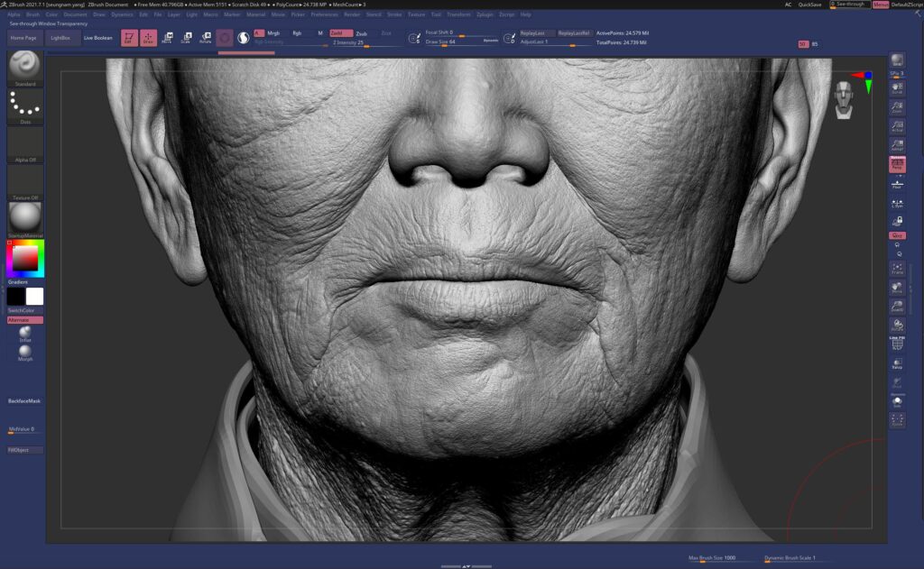
Task: Click the QuickSave button
Action: tap(809, 5)
